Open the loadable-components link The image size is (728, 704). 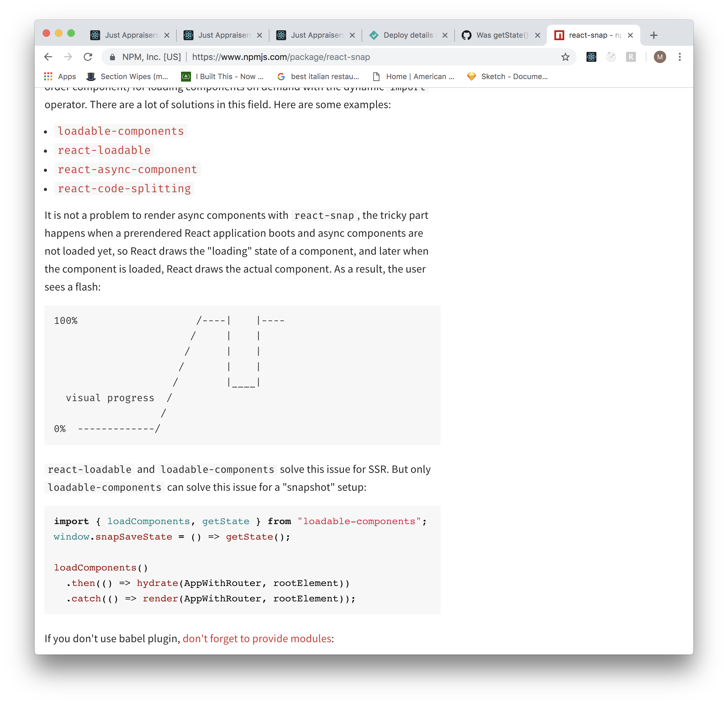coord(121,131)
